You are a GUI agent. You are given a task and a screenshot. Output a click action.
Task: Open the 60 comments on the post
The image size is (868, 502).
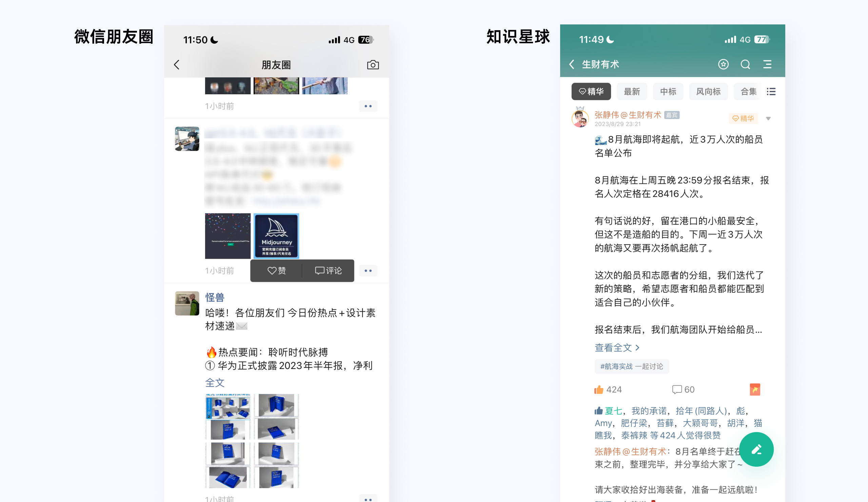683,390
